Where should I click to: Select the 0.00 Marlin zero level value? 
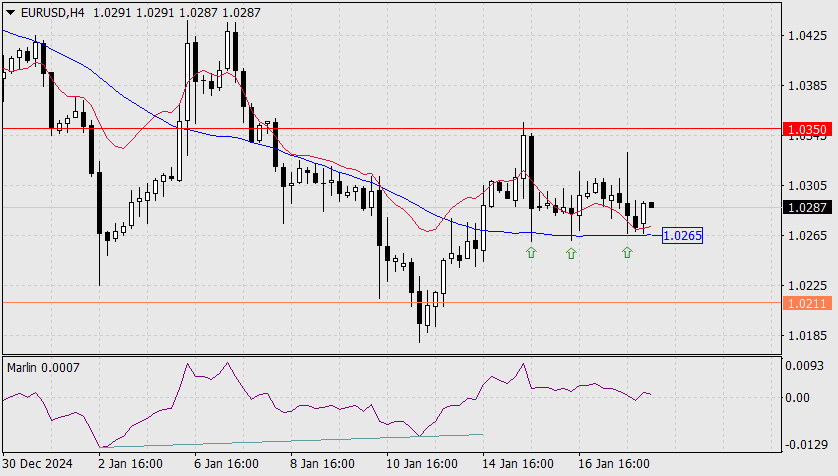pyautogui.click(x=797, y=397)
